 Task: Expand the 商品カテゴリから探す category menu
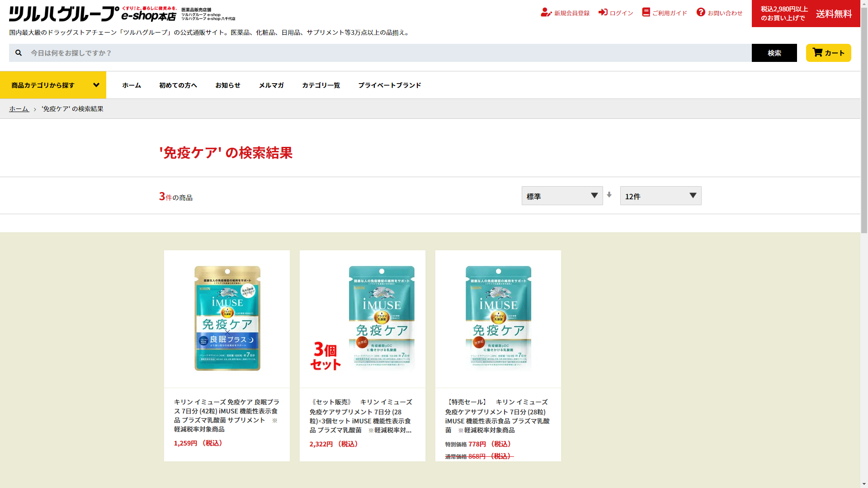[x=53, y=85]
